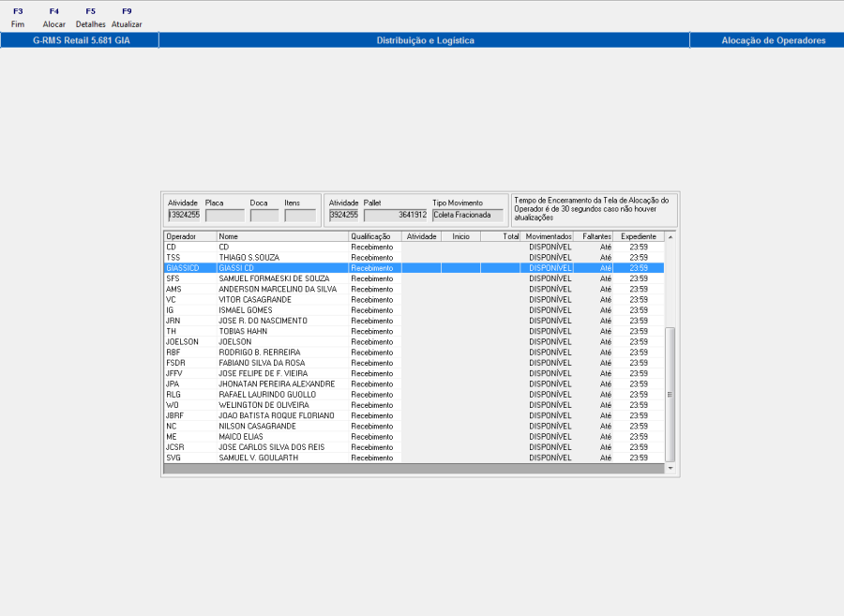This screenshot has width=844, height=616.
Task: Select the highlighted GIASSI CD row
Action: click(x=414, y=268)
